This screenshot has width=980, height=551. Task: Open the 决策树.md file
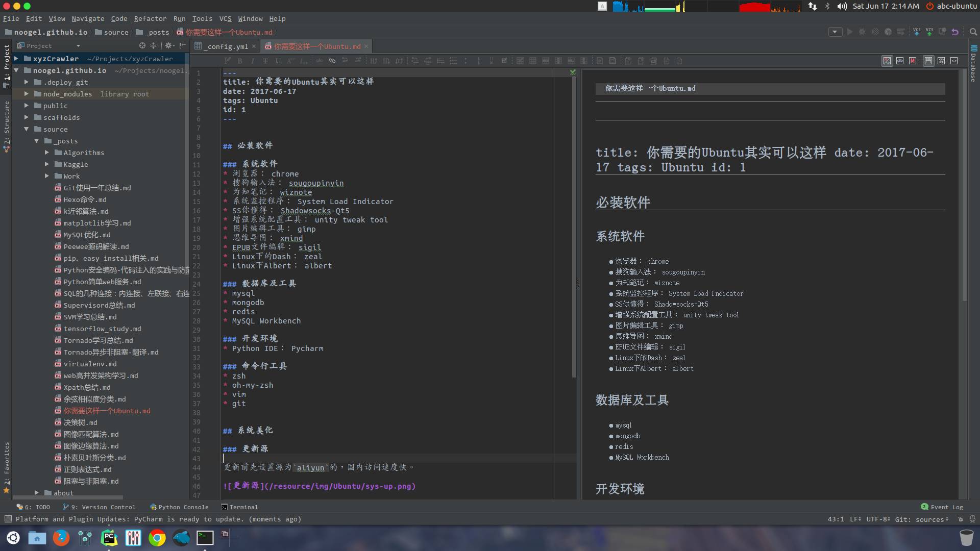click(x=80, y=422)
